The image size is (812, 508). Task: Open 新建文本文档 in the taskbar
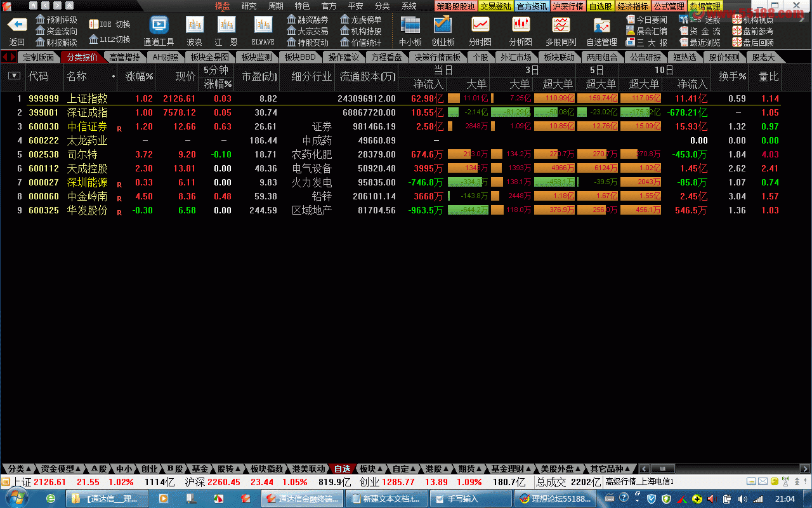(x=385, y=498)
